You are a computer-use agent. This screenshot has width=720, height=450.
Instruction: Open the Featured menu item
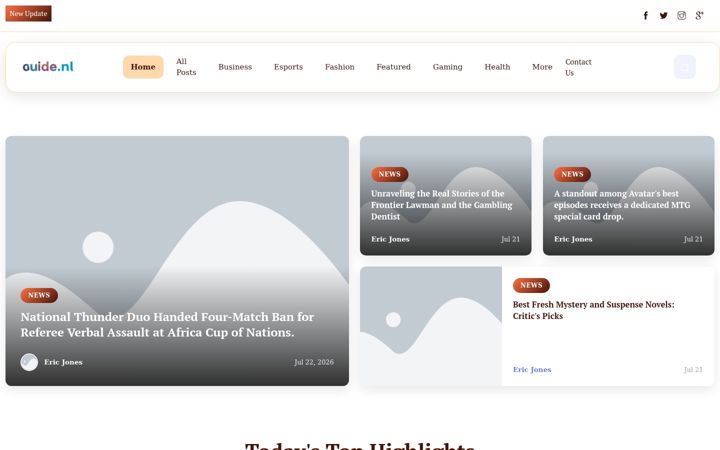click(x=394, y=67)
